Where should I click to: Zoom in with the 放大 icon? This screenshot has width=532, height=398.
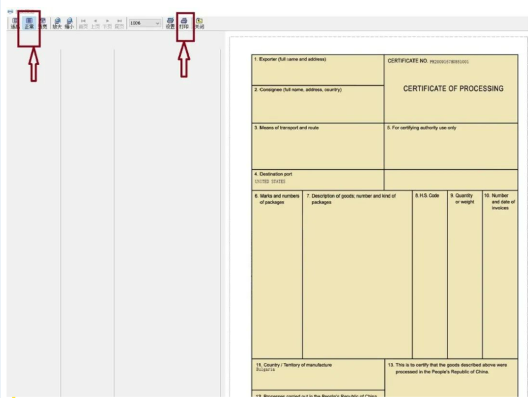point(57,23)
